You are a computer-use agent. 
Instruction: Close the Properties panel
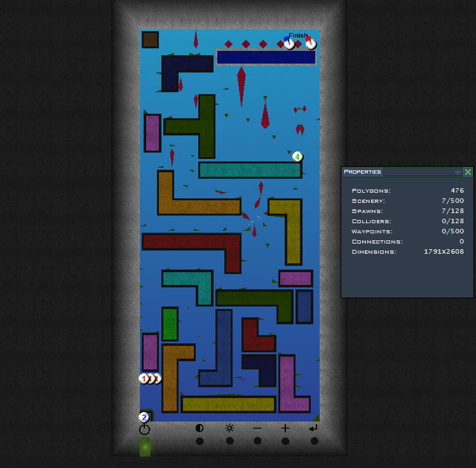468,172
